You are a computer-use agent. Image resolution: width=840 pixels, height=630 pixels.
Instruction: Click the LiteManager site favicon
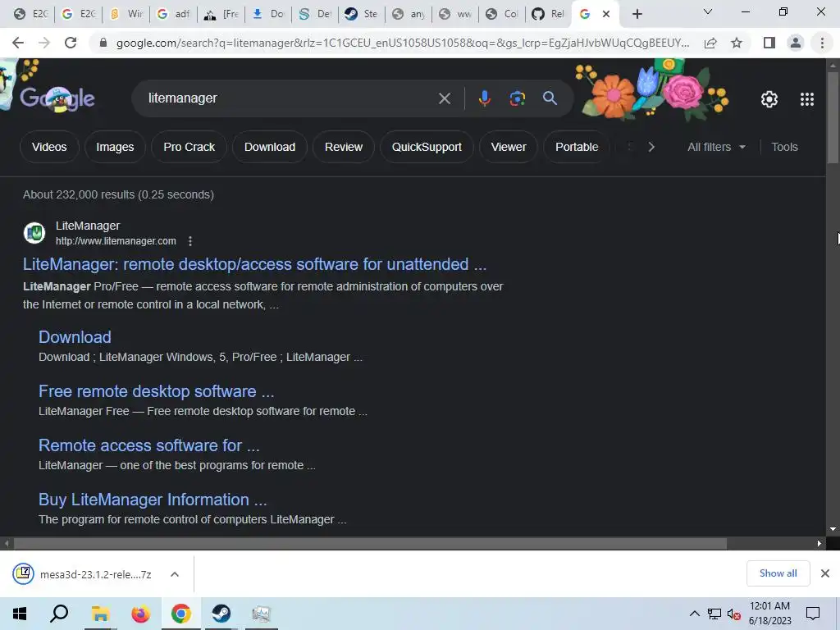(x=34, y=233)
